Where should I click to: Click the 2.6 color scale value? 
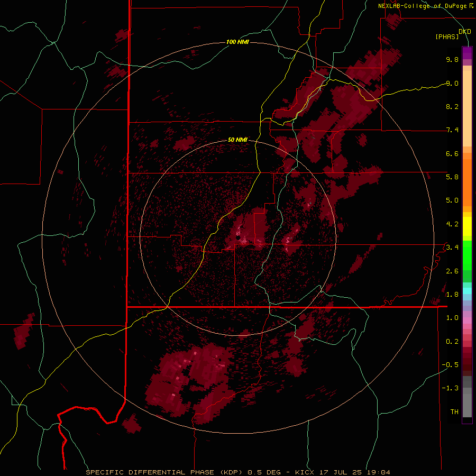pyautogui.click(x=452, y=271)
